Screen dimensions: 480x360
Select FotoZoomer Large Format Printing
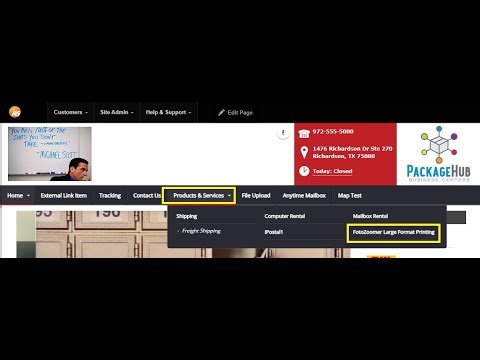coord(394,232)
